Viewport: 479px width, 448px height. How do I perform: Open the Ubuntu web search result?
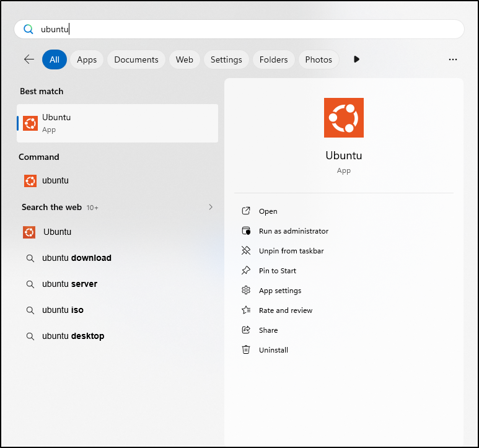117,232
